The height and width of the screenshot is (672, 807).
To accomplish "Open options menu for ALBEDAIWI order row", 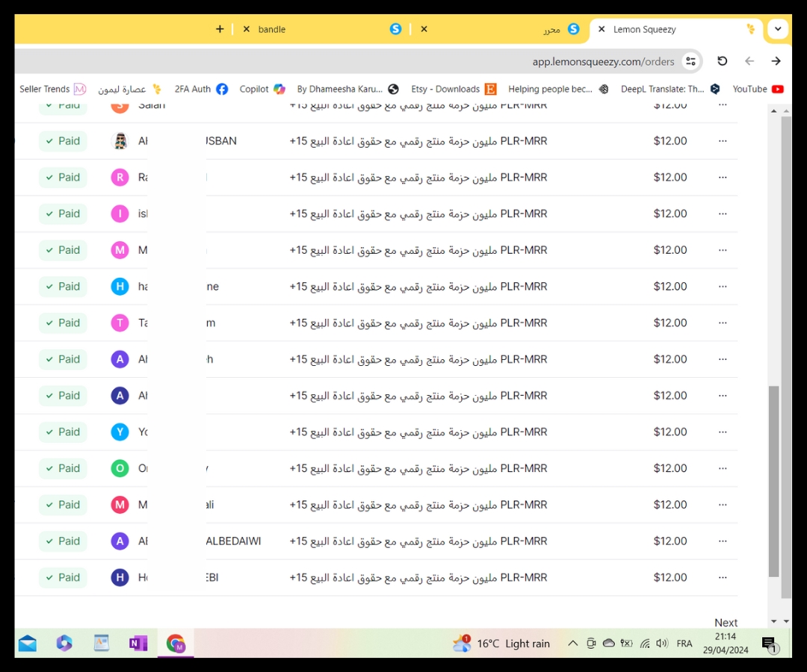I will coord(723,541).
